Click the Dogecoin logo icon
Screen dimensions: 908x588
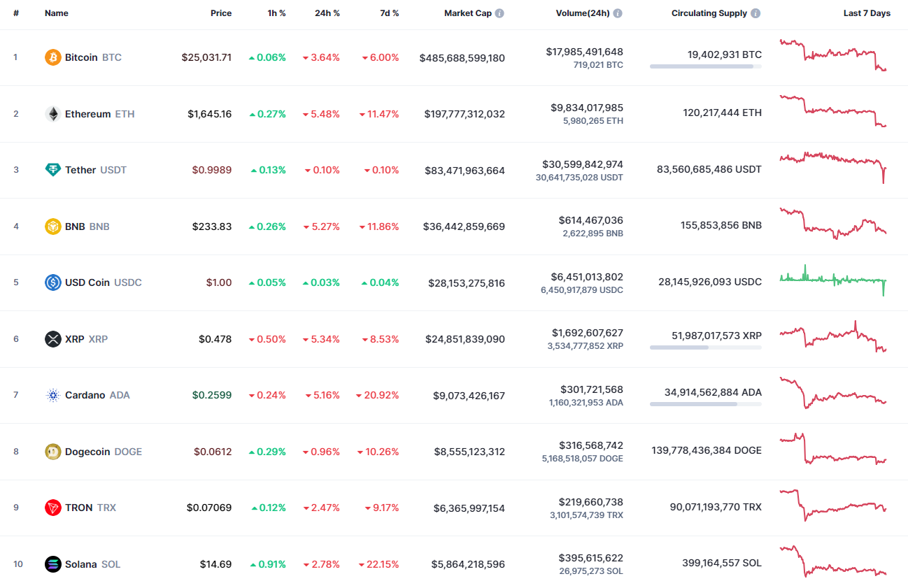(52, 452)
